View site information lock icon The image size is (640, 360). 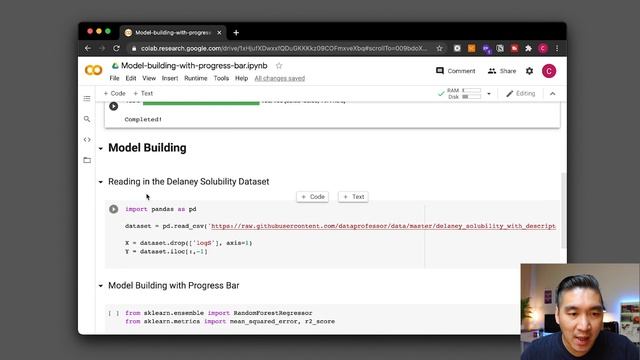(133, 48)
